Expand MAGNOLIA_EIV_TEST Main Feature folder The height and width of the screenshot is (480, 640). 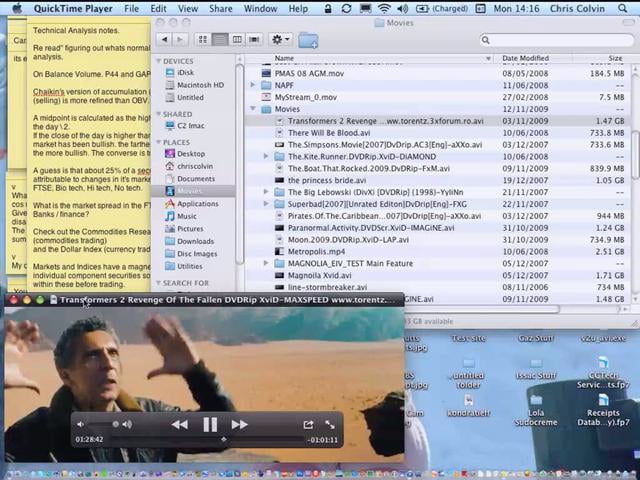266,263
